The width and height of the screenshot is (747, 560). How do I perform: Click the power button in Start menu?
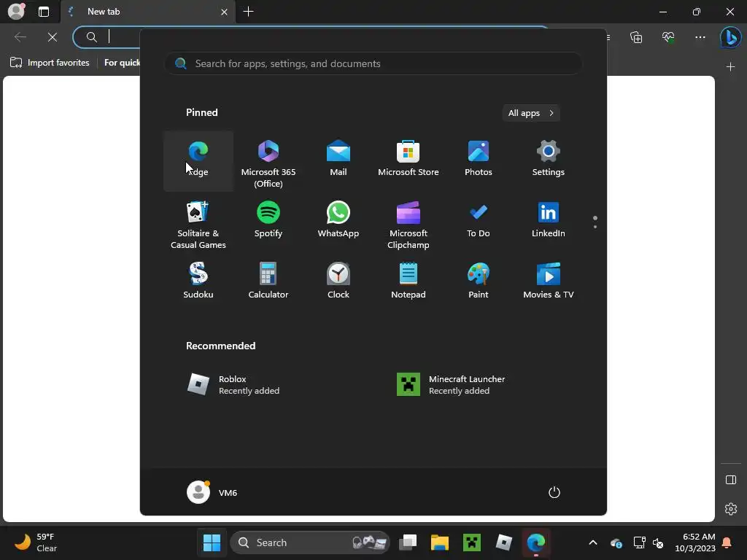coord(554,492)
